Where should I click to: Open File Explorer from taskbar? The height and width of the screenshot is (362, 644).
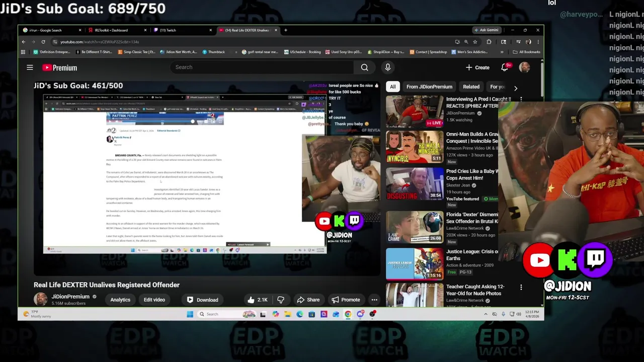pyautogui.click(x=287, y=314)
